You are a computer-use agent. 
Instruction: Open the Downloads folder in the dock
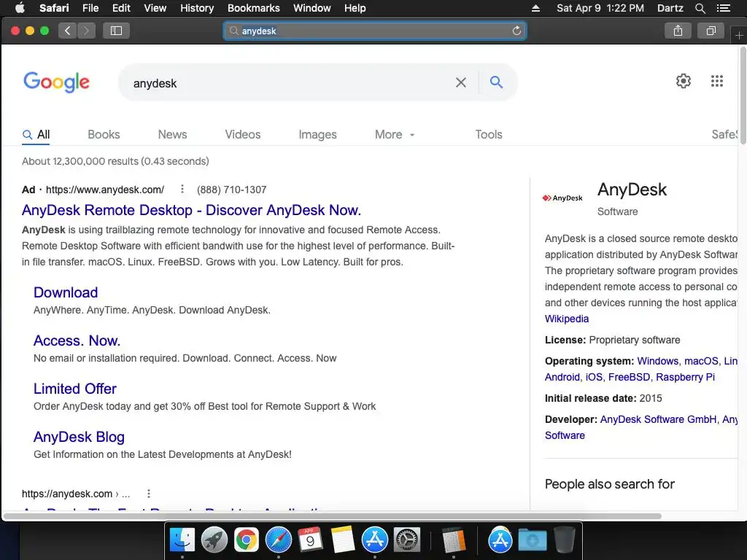532,540
